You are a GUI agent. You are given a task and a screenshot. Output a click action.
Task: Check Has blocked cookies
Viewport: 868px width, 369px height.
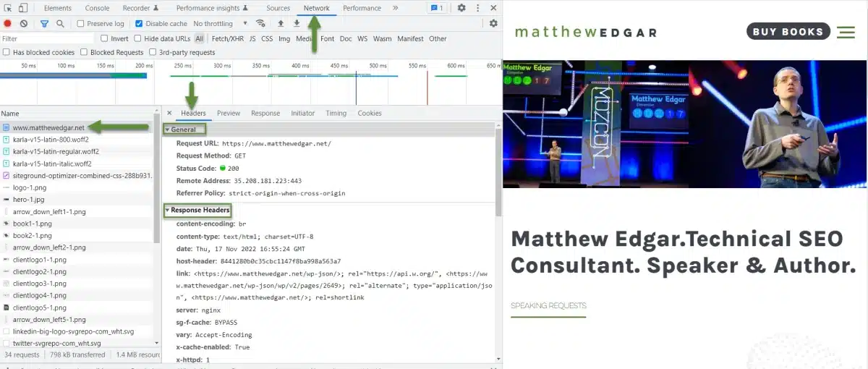(7, 52)
